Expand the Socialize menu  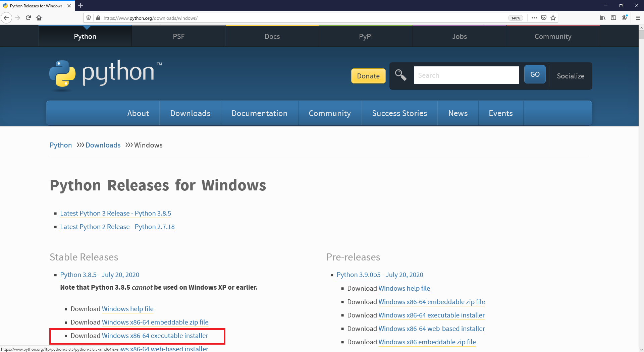point(571,76)
